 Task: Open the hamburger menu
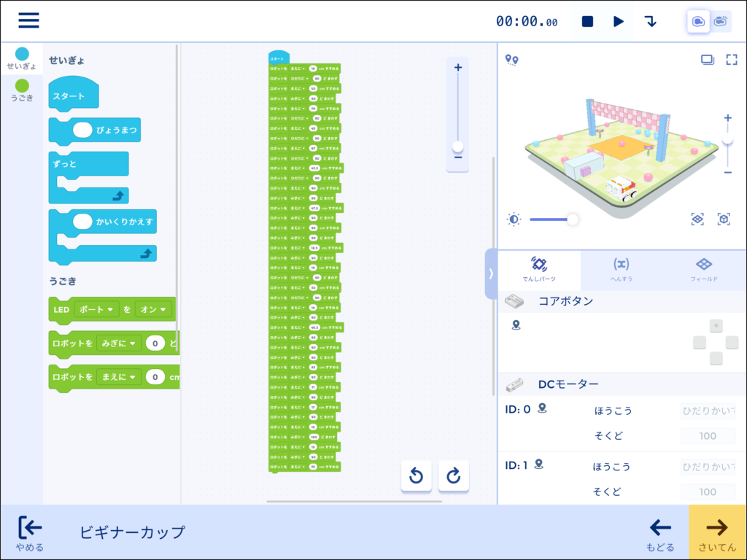(x=28, y=20)
